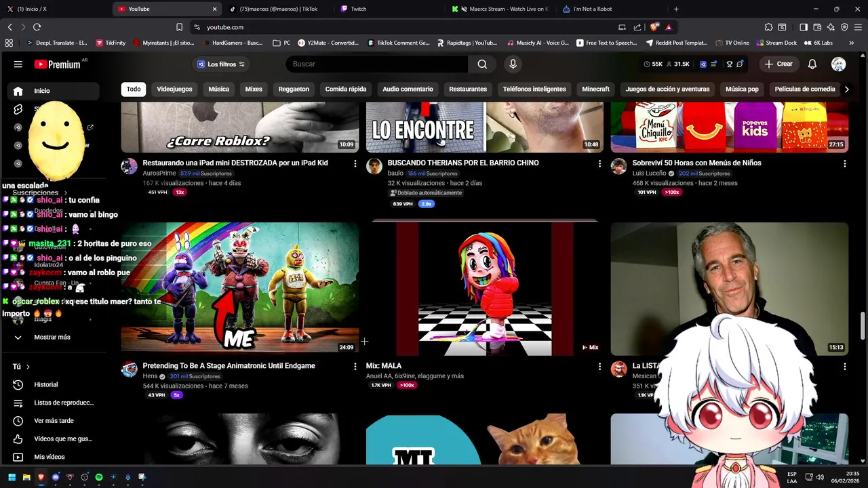
Task: Open the Stream Dock bookmark
Action: (x=776, y=43)
